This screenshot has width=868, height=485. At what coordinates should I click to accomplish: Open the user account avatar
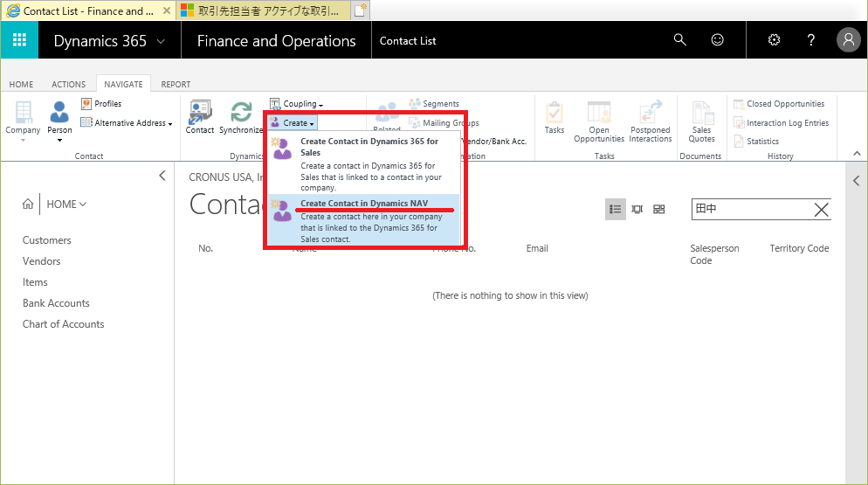pos(848,40)
